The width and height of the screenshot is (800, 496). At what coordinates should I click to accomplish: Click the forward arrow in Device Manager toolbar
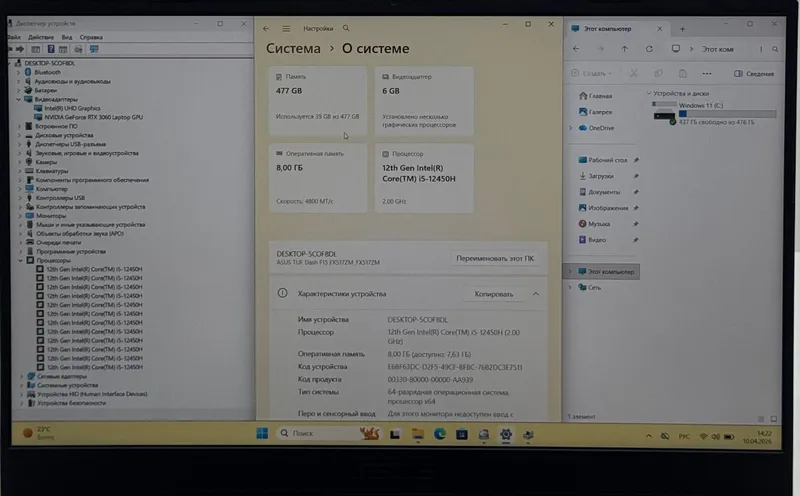coord(20,49)
